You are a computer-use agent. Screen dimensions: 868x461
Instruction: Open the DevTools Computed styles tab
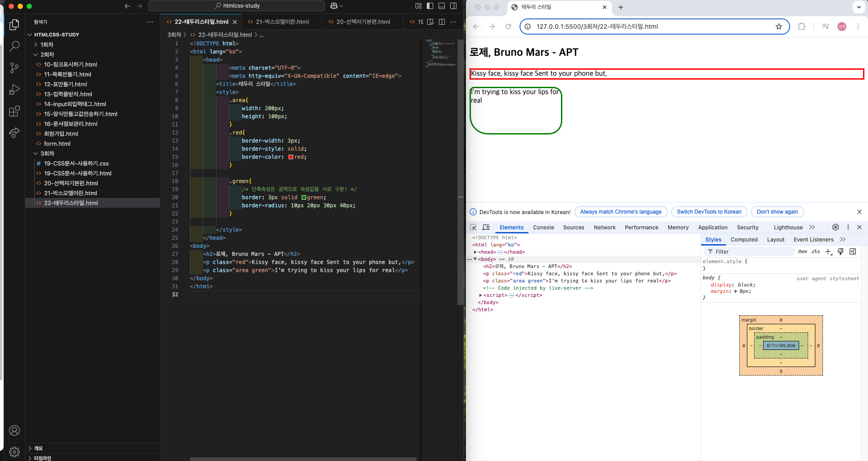[x=744, y=240]
